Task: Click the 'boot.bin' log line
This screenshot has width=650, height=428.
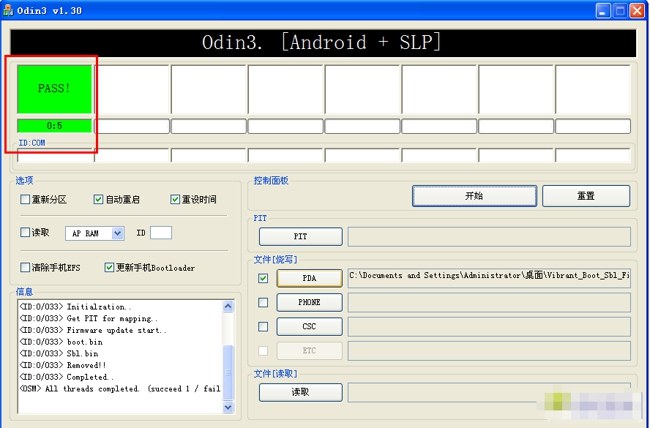Action: (61, 342)
